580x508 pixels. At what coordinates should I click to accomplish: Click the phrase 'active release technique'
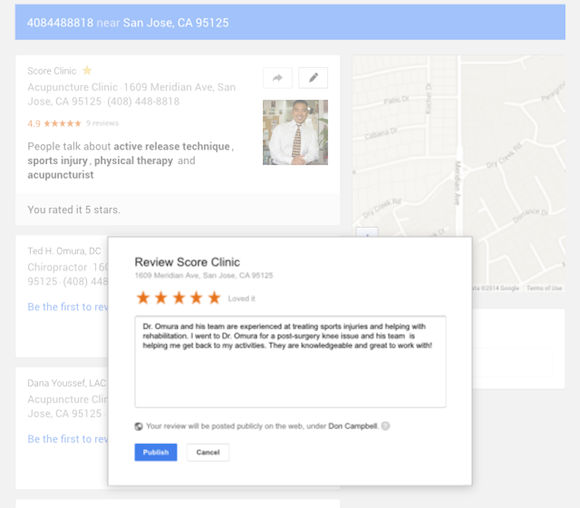coord(172,147)
